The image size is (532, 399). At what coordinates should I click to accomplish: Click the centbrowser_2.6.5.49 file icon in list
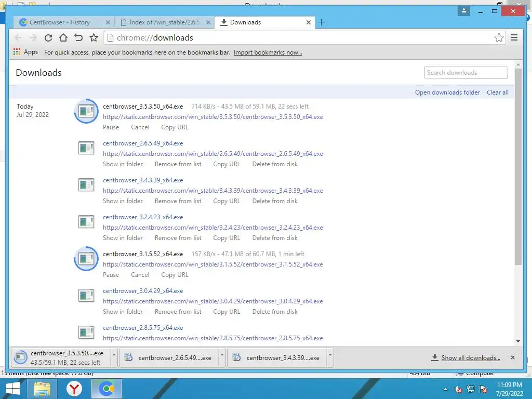86,148
